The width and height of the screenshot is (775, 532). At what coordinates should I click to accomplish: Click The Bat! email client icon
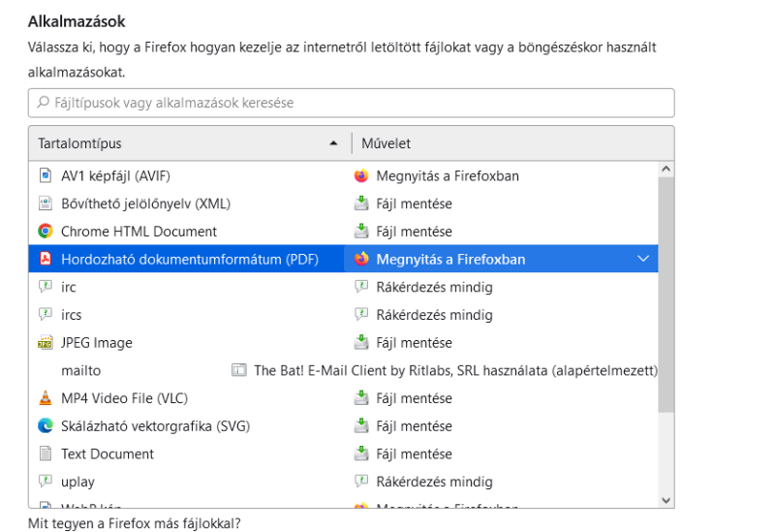point(238,370)
